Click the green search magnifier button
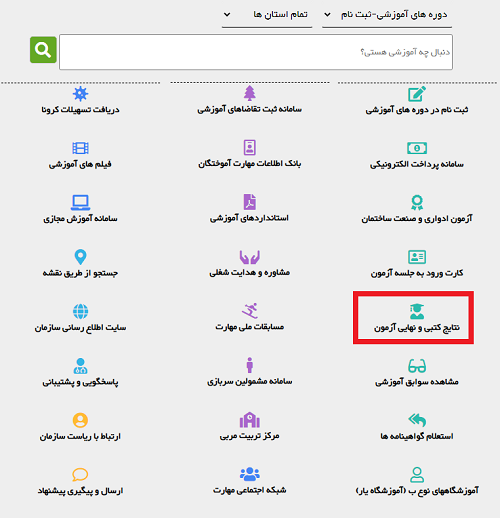The height and width of the screenshot is (518, 500). click(43, 50)
